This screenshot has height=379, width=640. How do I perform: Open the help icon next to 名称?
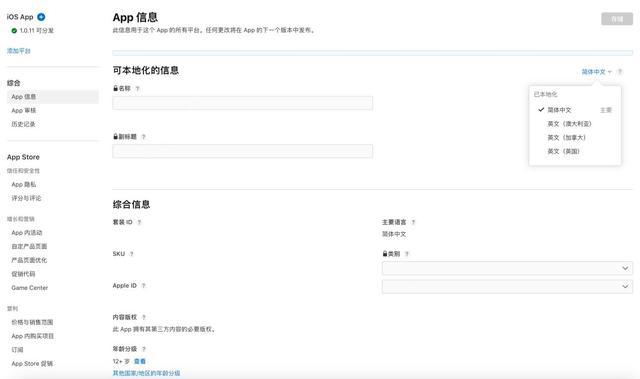(x=138, y=89)
